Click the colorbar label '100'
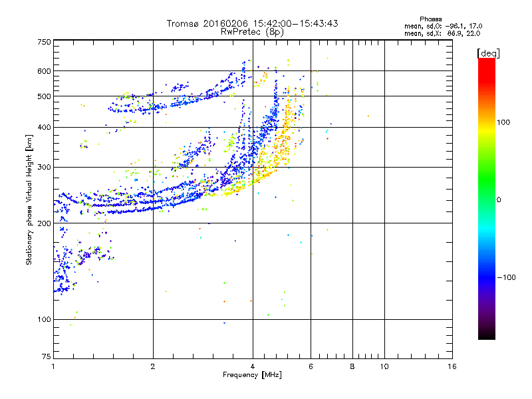Viewport: 532px width, 399px height. point(503,122)
